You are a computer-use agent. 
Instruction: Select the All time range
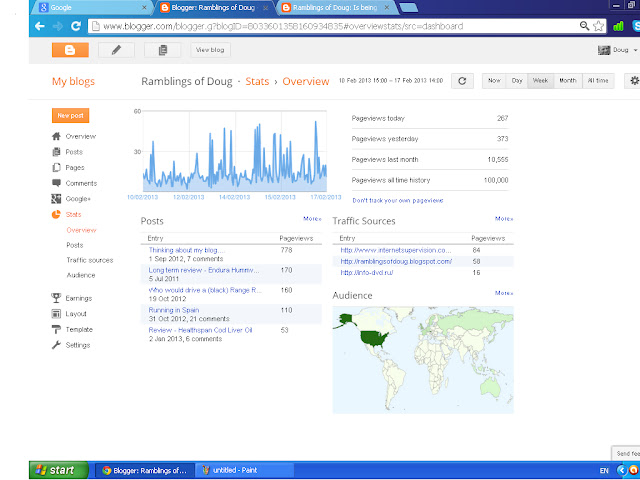tap(598, 81)
